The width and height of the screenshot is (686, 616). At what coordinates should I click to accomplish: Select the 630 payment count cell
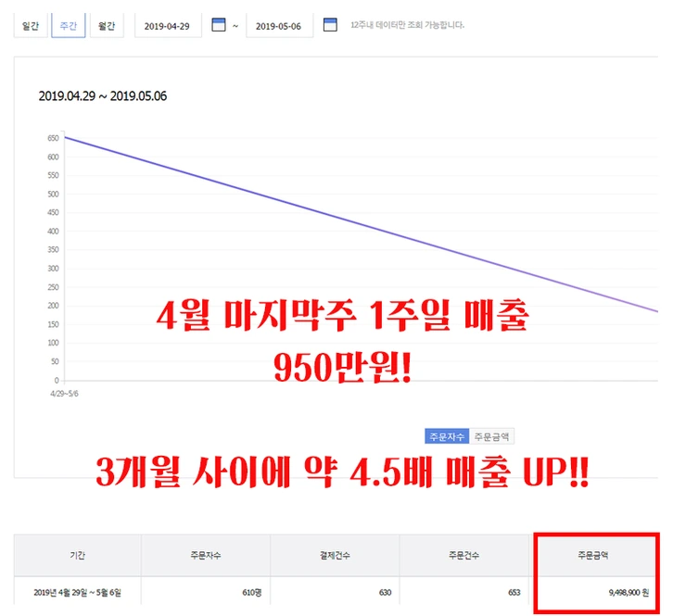coord(335,592)
